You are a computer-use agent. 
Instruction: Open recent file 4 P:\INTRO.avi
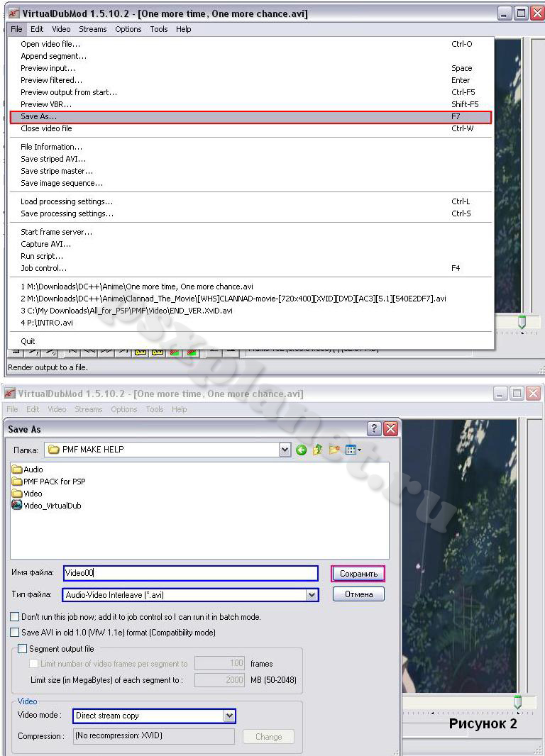251,322
